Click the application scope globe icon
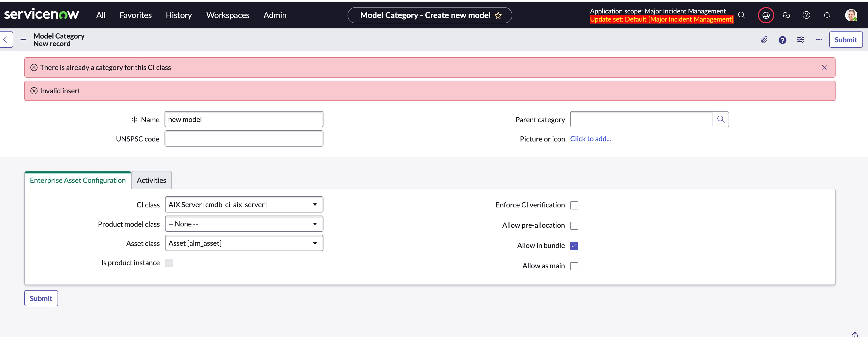868x337 pixels. pyautogui.click(x=766, y=15)
